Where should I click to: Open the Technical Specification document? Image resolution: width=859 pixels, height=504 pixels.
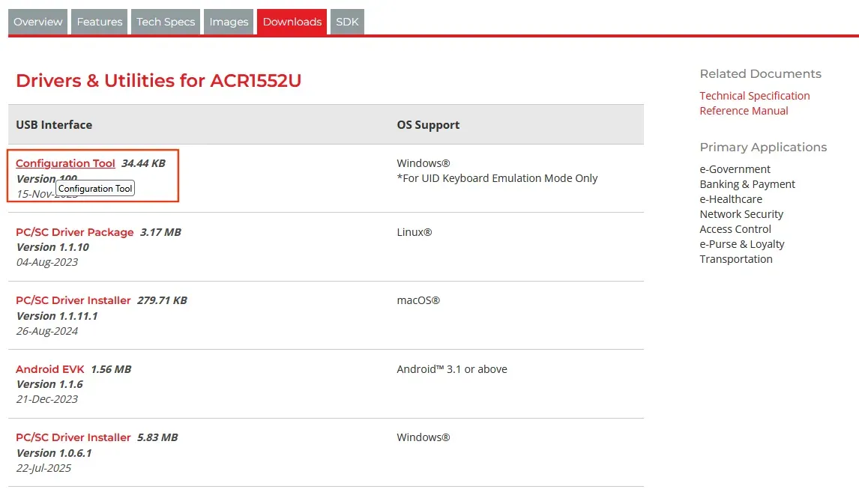[x=754, y=95]
